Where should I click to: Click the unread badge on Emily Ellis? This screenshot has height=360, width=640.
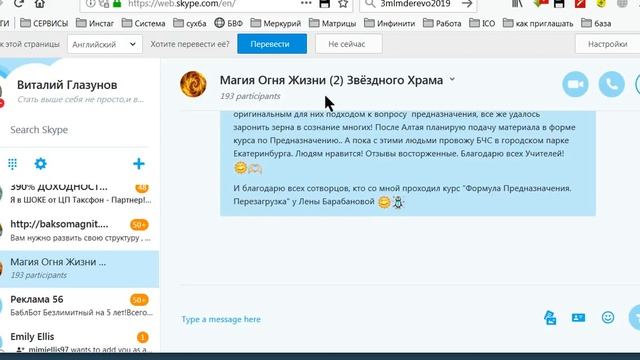142,337
